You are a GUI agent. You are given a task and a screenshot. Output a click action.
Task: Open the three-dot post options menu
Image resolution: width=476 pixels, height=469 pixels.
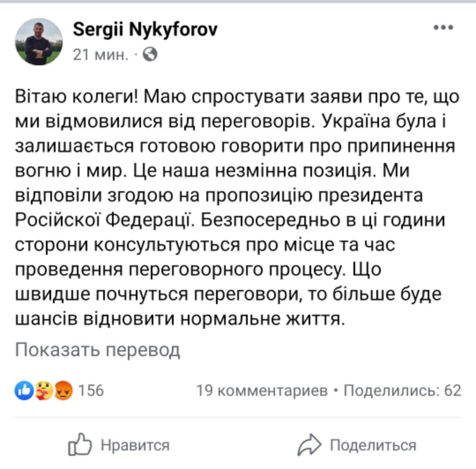443,27
